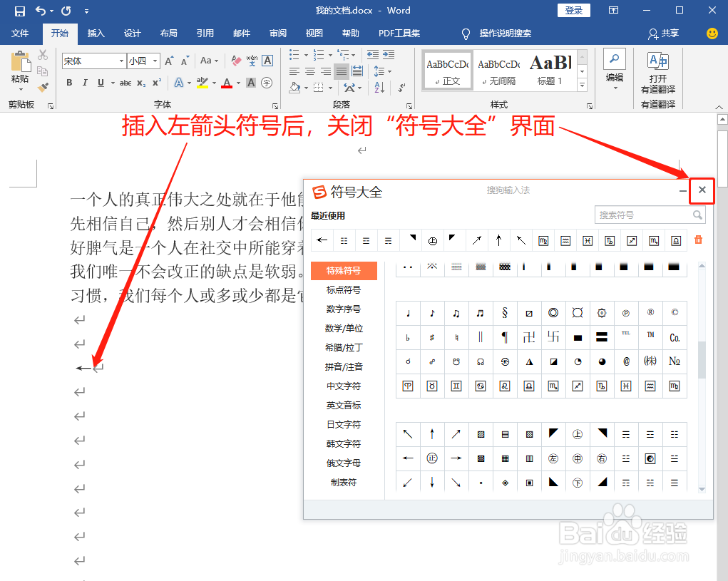This screenshot has width=728, height=581.
Task: Expand the font color dropdown arrow
Action: coord(238,83)
